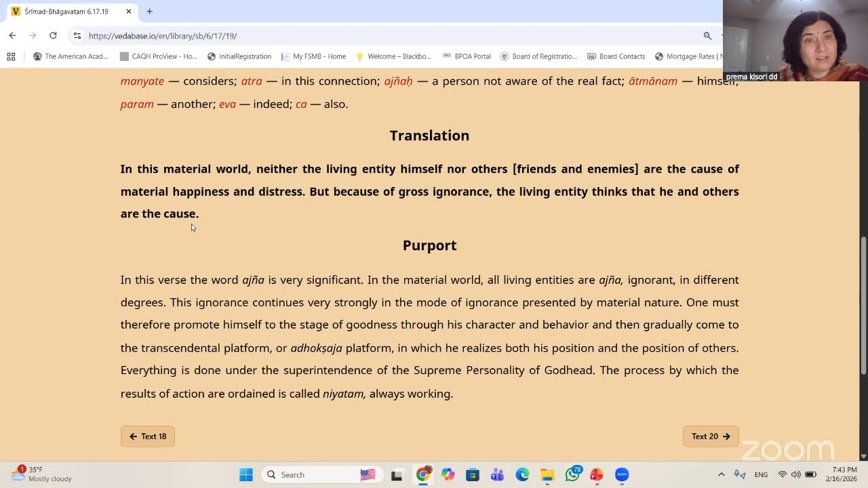The image size is (868, 488).
Task: Open the Board of Registratio... bookmark
Action: (x=538, y=56)
